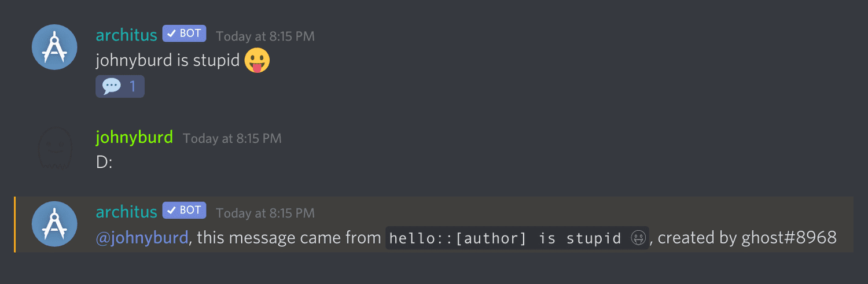This screenshot has width=868, height=284.
Task: Click the BOT badge on the highlighted mention message
Action: (184, 211)
